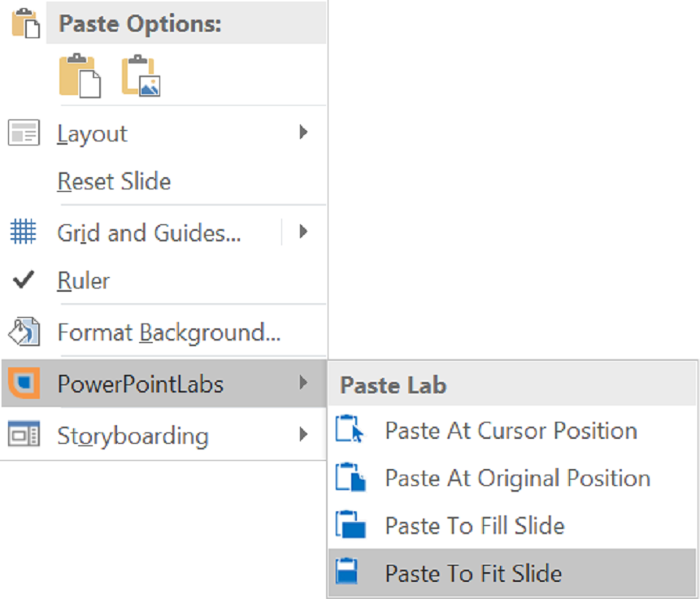Expand the Layout submenu arrow
Screen dimensions: 700x599
303,132
